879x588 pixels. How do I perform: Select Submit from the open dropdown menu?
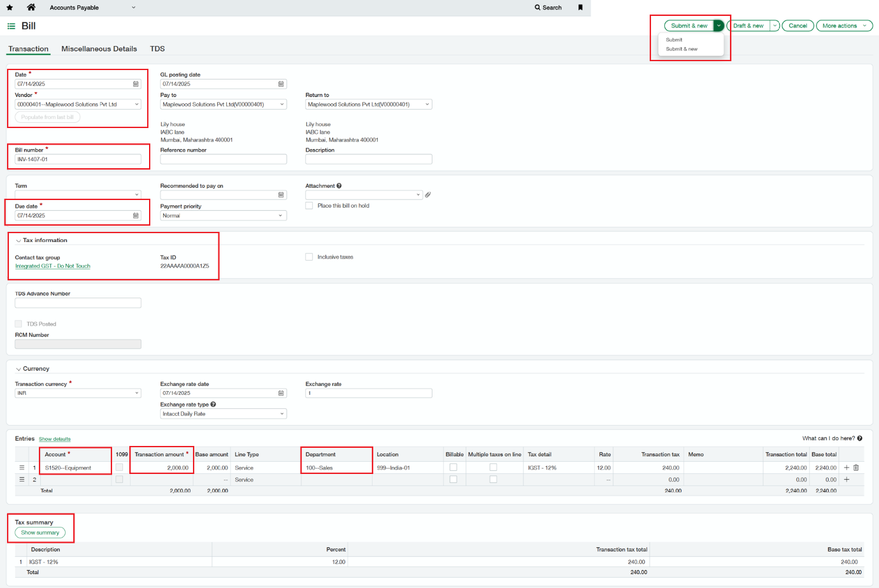[674, 39]
